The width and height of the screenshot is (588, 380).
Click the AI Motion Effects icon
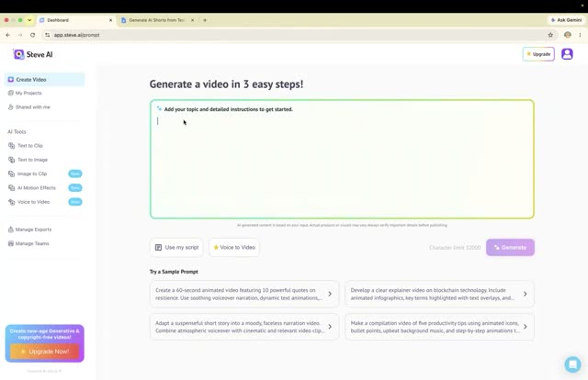click(x=12, y=188)
